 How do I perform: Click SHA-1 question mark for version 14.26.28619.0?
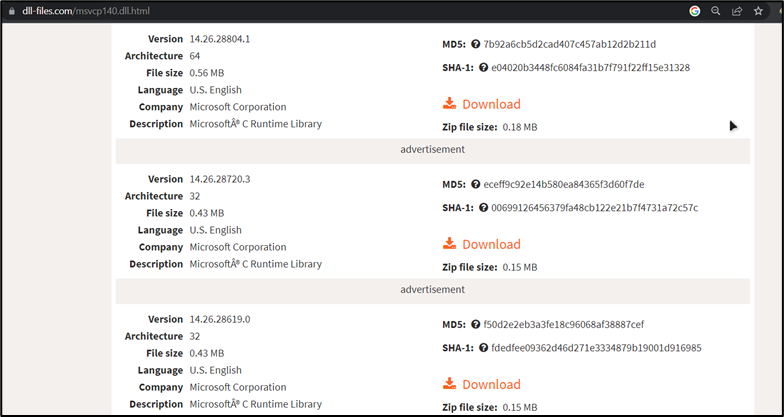[483, 348]
